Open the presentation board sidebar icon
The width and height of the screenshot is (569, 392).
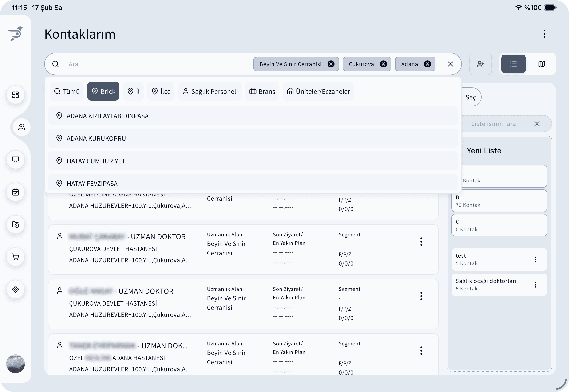point(16,160)
